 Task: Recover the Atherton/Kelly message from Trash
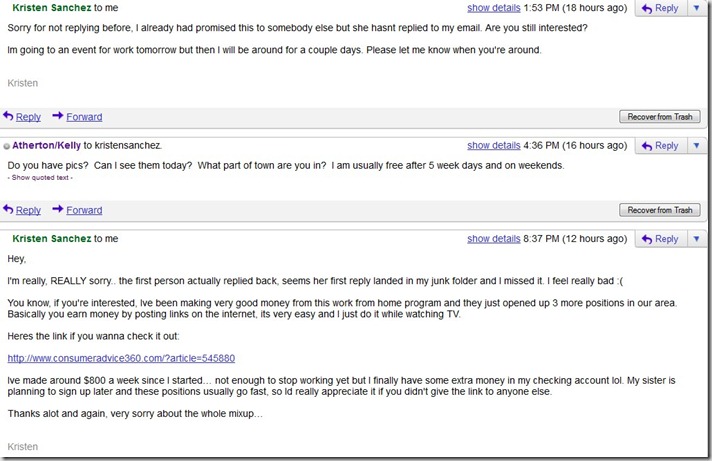click(659, 210)
